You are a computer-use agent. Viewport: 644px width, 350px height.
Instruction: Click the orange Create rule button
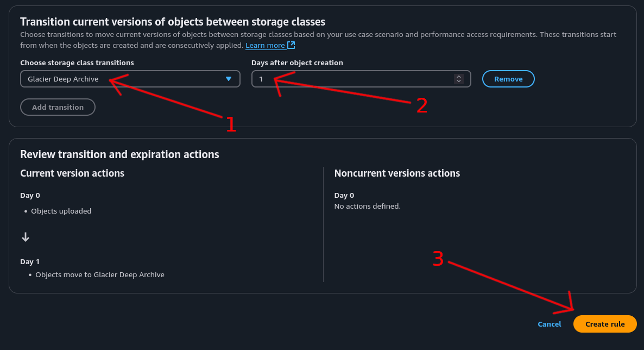pyautogui.click(x=605, y=324)
